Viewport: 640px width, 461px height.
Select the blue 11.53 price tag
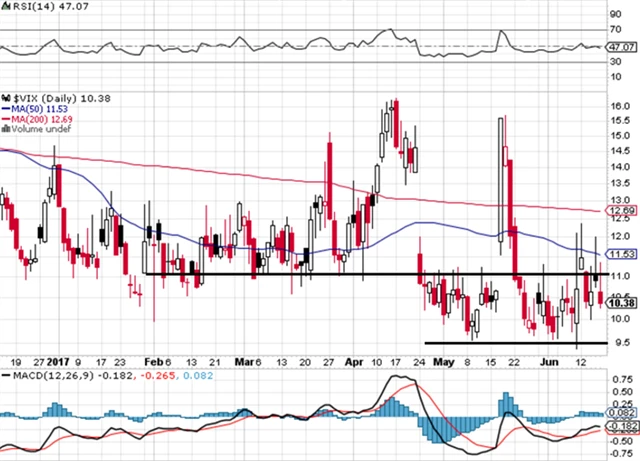coord(622,254)
